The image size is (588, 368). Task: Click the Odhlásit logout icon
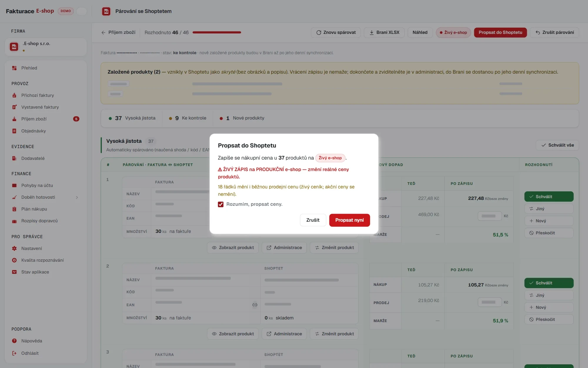(x=14, y=353)
